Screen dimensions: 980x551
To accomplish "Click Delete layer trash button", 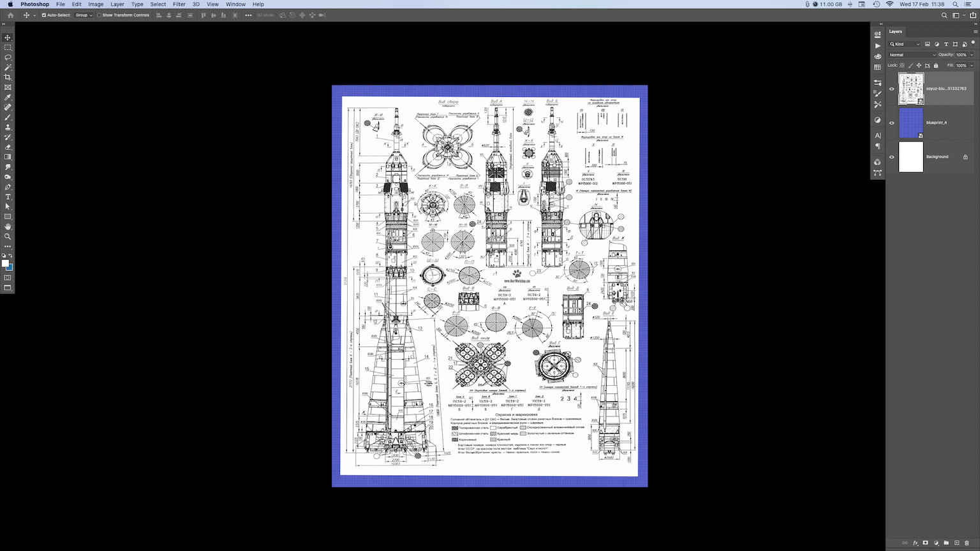I will [967, 543].
